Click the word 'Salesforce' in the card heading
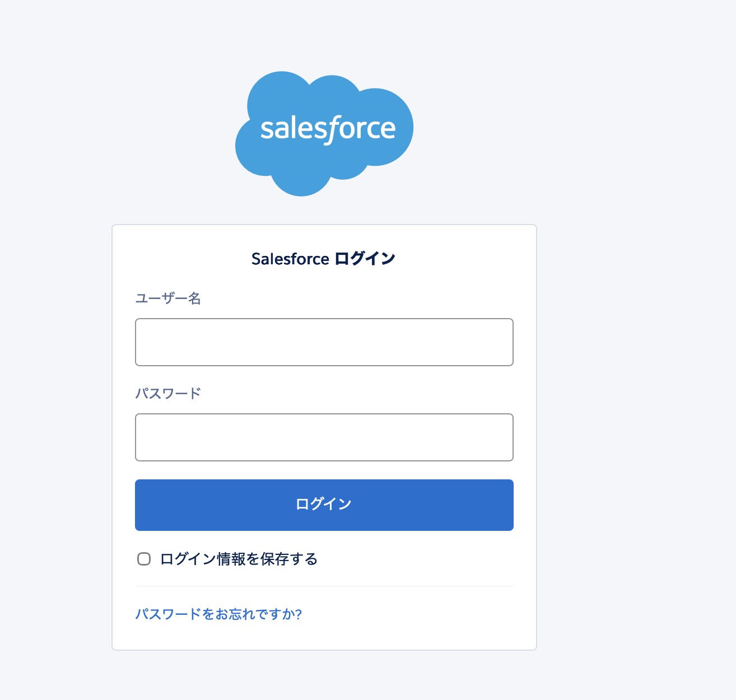 coord(290,259)
